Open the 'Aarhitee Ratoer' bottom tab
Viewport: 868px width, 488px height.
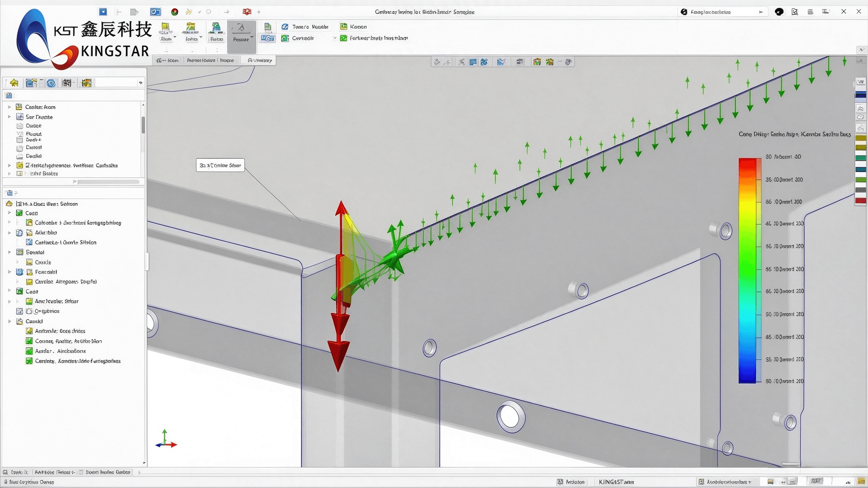tap(55, 472)
